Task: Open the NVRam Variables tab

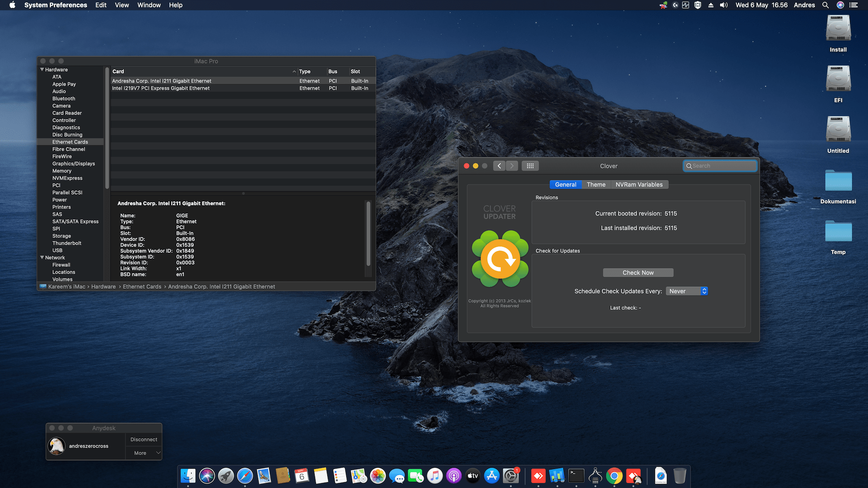Action: pos(639,184)
